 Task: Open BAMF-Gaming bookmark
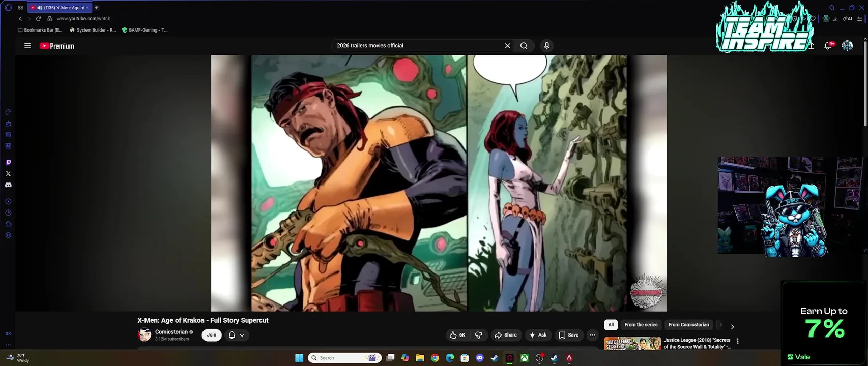pos(145,30)
